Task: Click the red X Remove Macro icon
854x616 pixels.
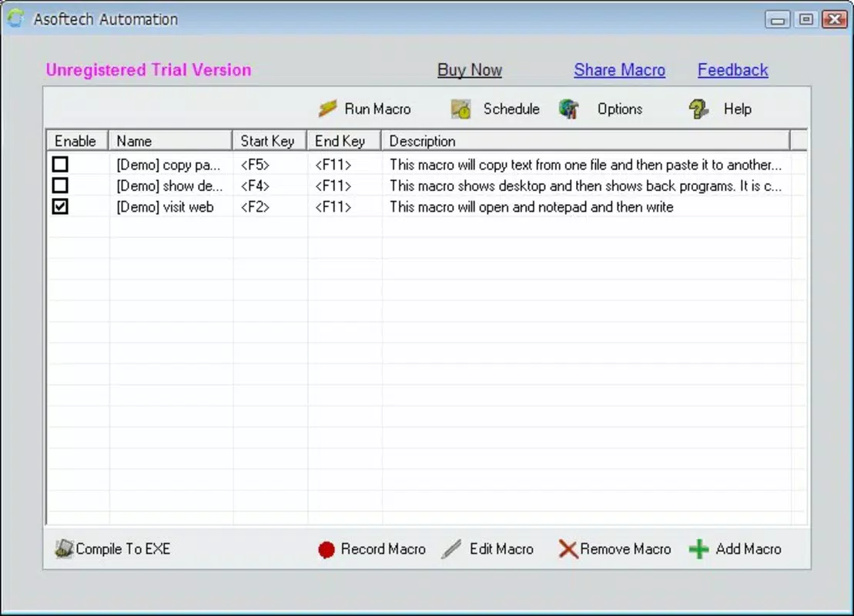Action: [568, 549]
